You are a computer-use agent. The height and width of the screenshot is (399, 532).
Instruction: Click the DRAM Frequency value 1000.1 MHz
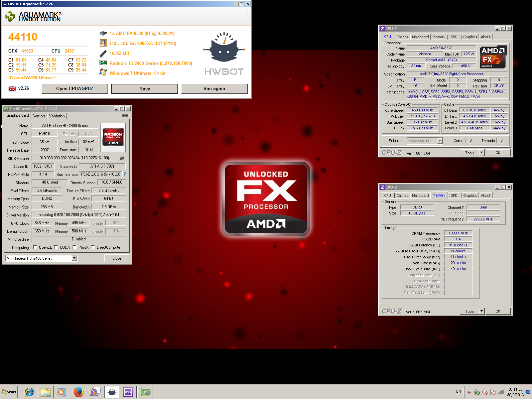coord(458,233)
